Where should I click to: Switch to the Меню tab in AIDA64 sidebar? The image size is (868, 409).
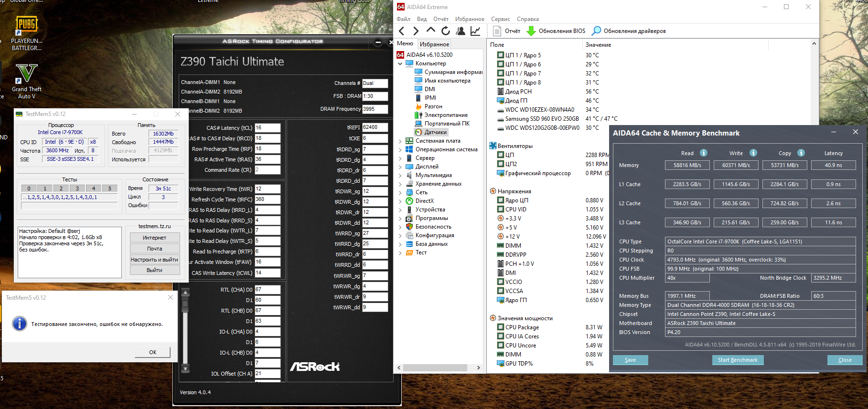pos(405,43)
